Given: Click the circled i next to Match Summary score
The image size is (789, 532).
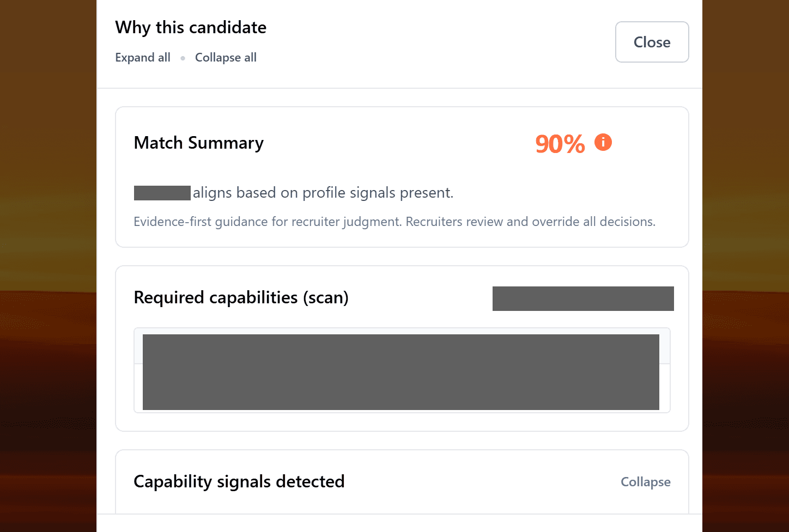Looking at the screenshot, I should point(603,142).
